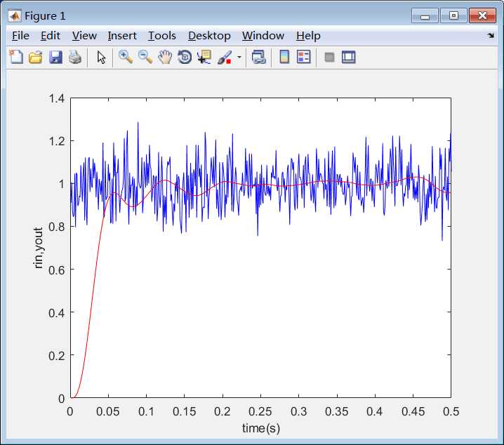504x445 pixels.
Task: Click the x-axis label time(s)
Action: [x=261, y=428]
